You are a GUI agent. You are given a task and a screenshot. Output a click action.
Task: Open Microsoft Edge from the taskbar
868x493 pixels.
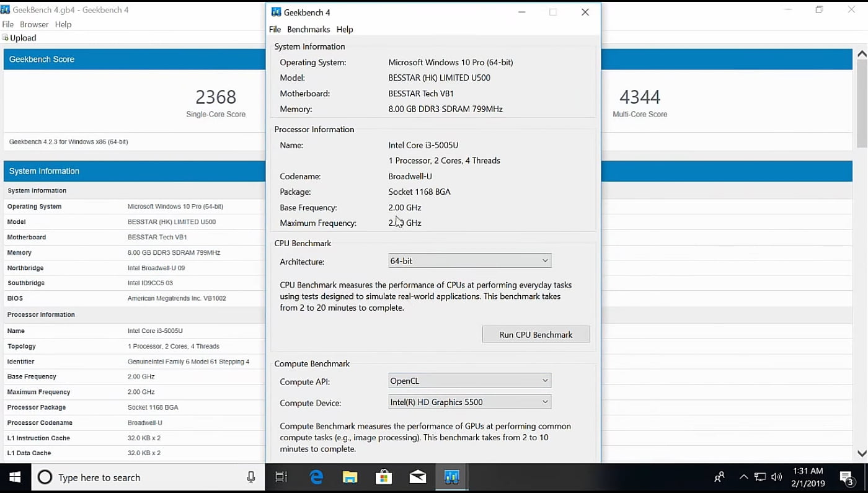pyautogui.click(x=316, y=477)
